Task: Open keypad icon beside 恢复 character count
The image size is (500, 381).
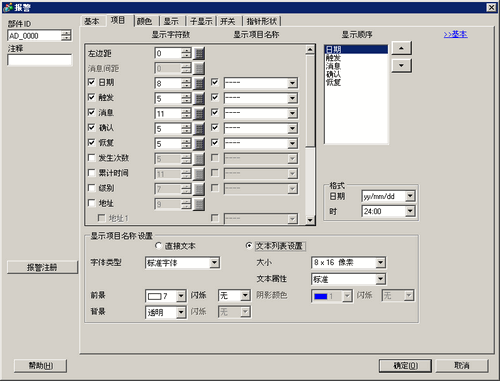Action: 199,144
